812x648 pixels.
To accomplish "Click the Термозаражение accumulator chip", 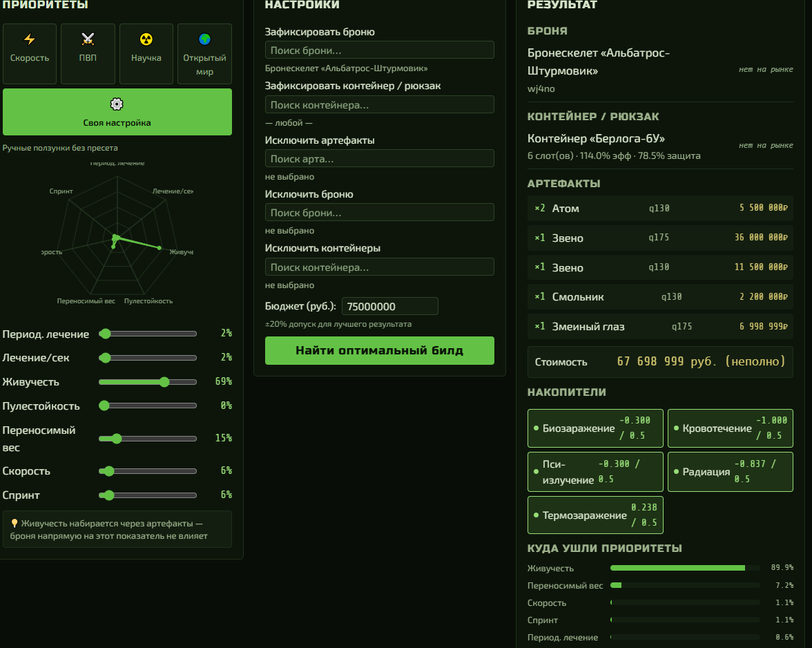I will click(x=595, y=515).
